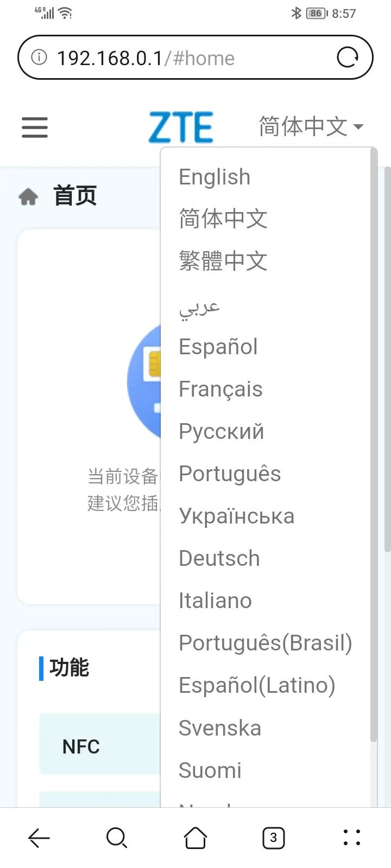Select Português(Brasil) language entry
The image size is (391, 868).
pyautogui.click(x=266, y=643)
